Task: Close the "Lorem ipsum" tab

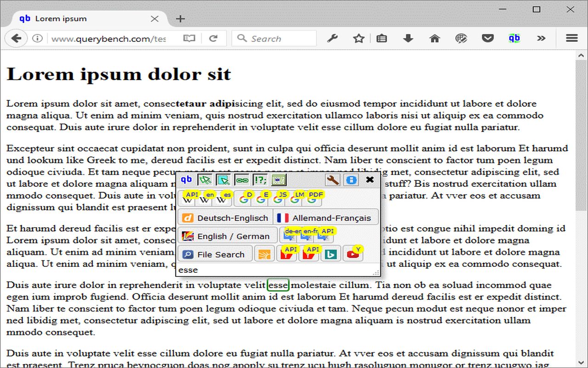Action: tap(154, 19)
